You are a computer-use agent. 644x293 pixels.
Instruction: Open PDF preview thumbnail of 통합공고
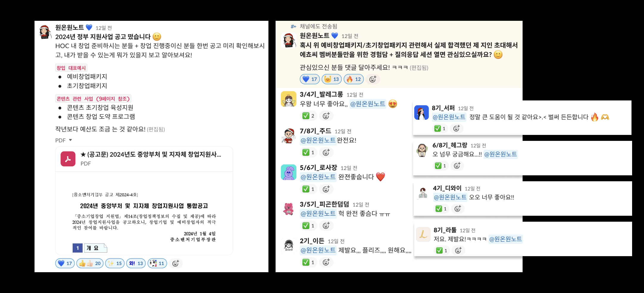pos(144,213)
